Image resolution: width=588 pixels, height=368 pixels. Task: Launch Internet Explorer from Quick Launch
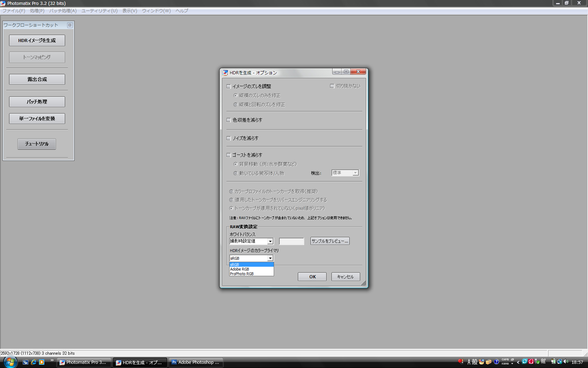tap(34, 362)
